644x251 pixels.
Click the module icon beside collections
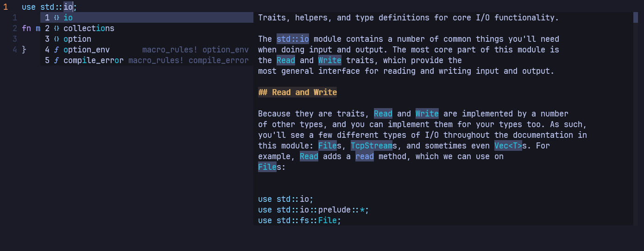pos(57,28)
